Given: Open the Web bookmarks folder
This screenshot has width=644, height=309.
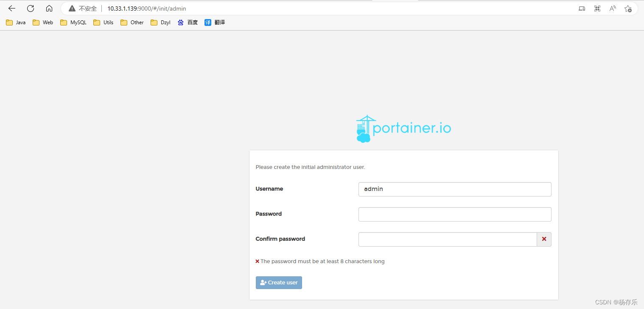Looking at the screenshot, I should 43,22.
